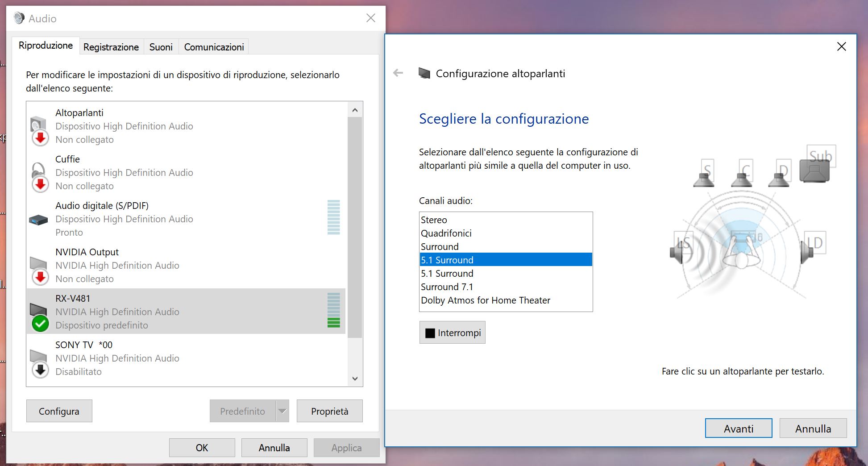The image size is (868, 466).
Task: Select the RX-V481 default device
Action: 186,312
